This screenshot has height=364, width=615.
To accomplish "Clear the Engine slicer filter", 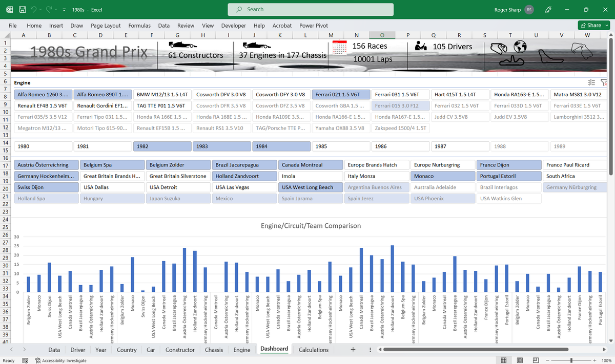I will coord(604,82).
